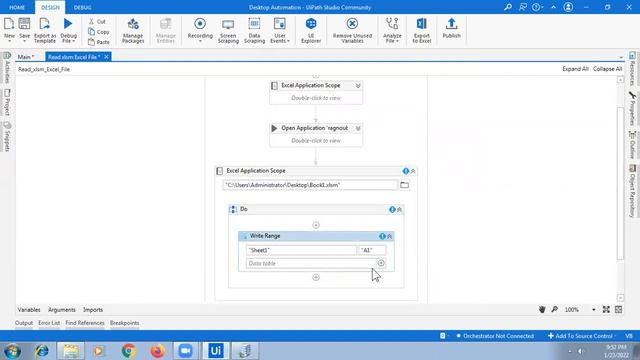The height and width of the screenshot is (360, 640).
Task: Browse for workbook with folder icon
Action: [404, 185]
